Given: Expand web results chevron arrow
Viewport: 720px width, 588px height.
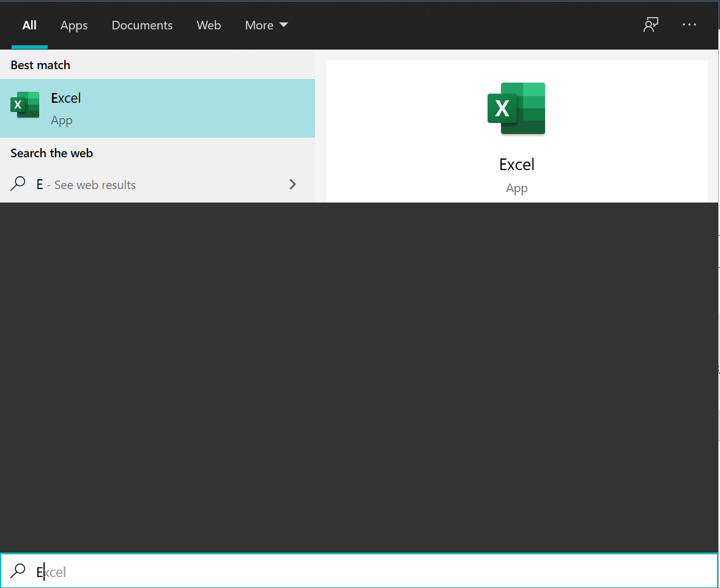Looking at the screenshot, I should point(292,184).
